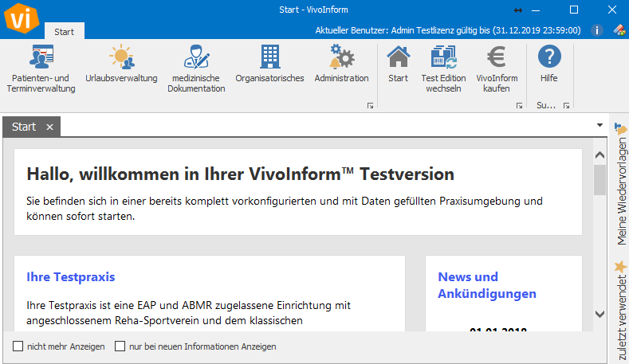Minimize the VivoInform window
Screen dimensions: 629x364
pos(536,10)
